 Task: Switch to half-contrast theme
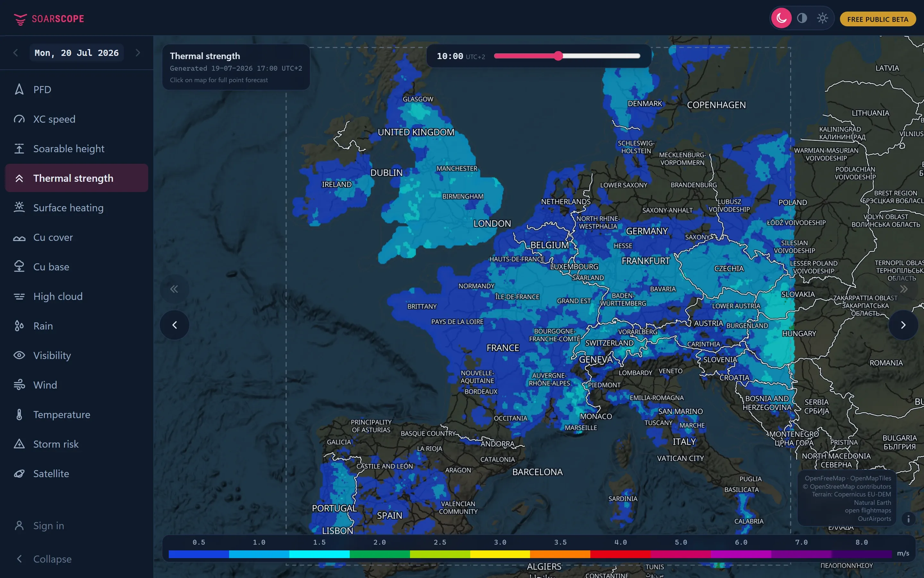pos(802,18)
